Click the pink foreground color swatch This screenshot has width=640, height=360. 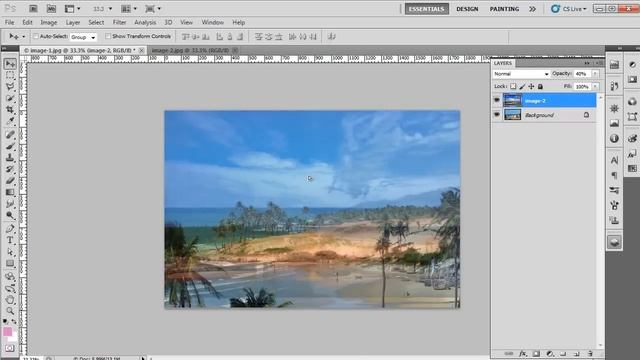coord(7,331)
